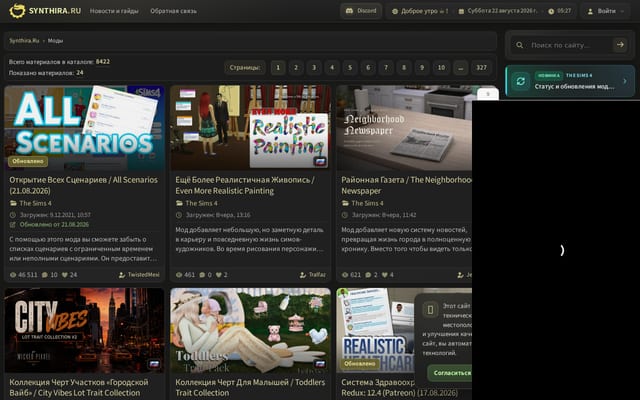Click the comments icon on Neighborhood Newspaper card
This screenshot has width=640, height=400.
(x=368, y=275)
